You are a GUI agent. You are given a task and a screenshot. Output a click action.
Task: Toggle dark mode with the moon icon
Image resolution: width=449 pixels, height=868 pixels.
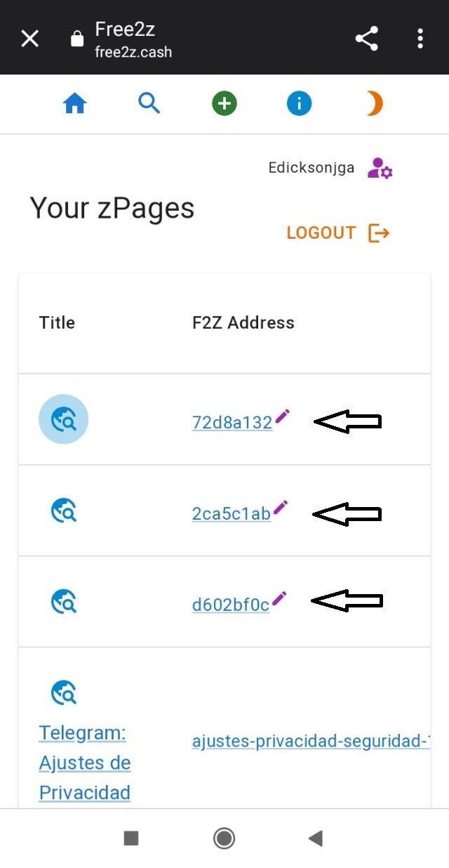[373, 103]
